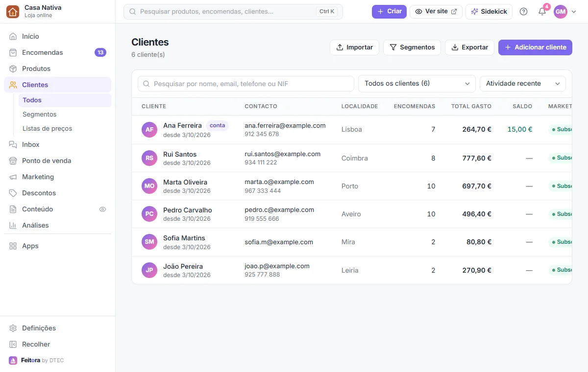Image resolution: width=588 pixels, height=372 pixels.
Task: Click the Coimbra locality cell
Action: pos(355,158)
